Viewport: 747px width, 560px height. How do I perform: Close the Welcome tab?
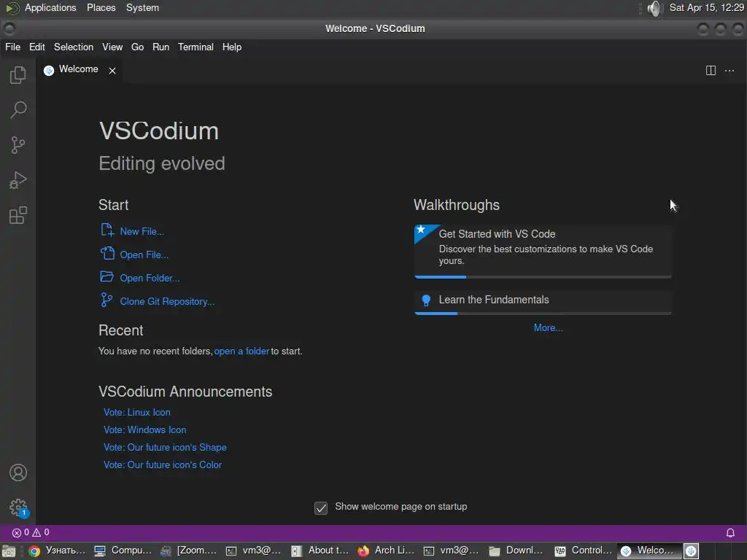point(112,71)
